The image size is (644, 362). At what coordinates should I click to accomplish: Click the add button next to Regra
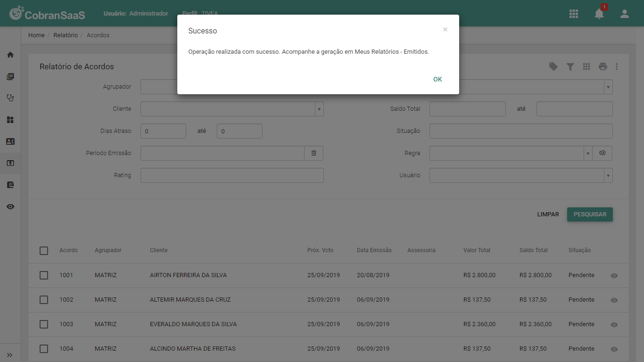(x=603, y=153)
